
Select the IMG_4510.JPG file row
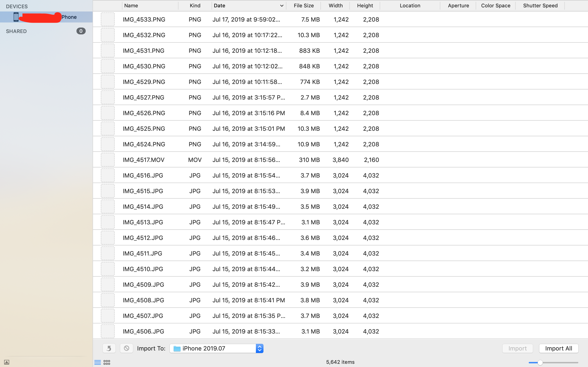[143, 269]
